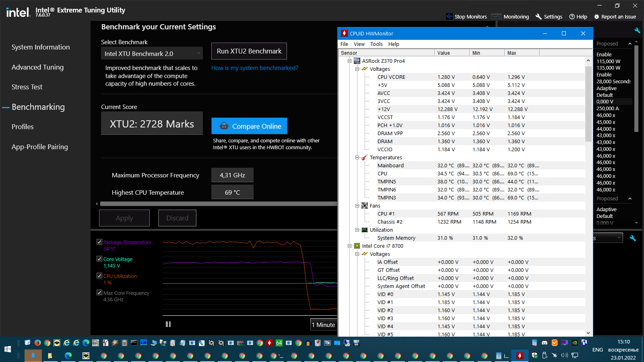
Task: Click the XTU horizontal scrollbar under the settings
Action: (219, 204)
